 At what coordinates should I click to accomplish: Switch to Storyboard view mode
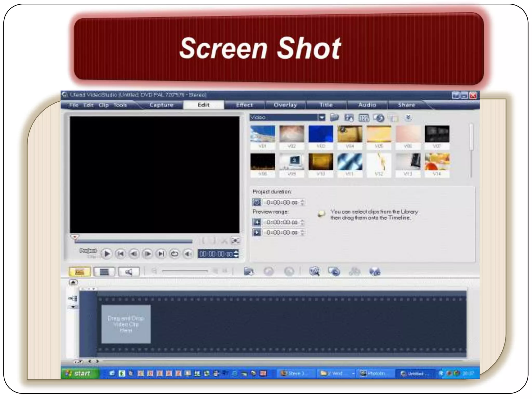pos(79,272)
